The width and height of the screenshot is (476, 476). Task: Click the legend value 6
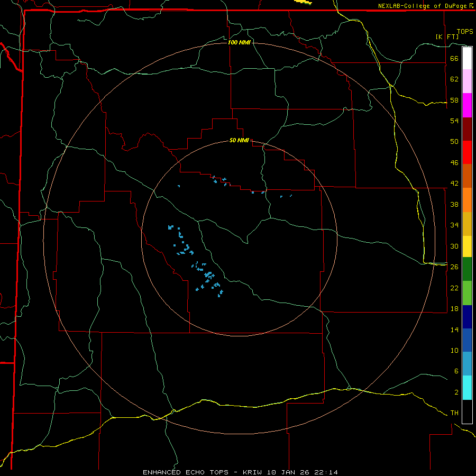tap(456, 371)
